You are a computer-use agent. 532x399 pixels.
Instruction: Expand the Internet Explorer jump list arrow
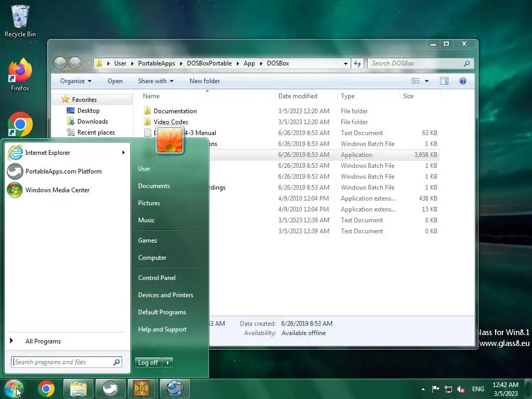124,153
